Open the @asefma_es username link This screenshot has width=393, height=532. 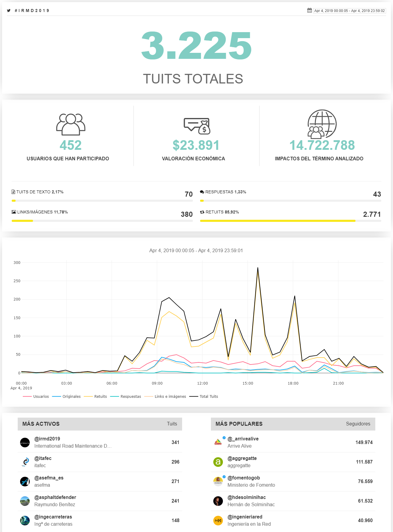49,478
